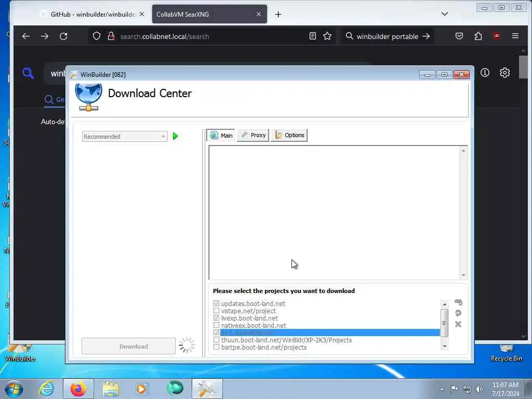The height and width of the screenshot is (399, 532).
Task: Click Firefox tracking protection shield icon
Action: pos(97,36)
